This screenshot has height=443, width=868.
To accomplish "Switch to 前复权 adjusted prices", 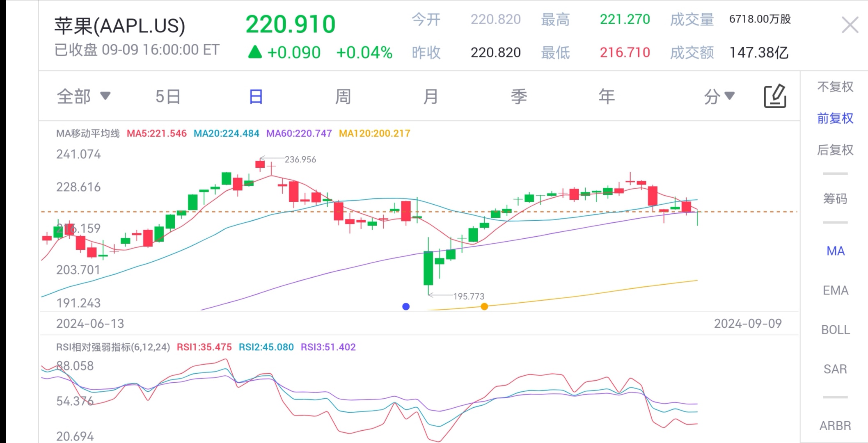I will coord(835,118).
